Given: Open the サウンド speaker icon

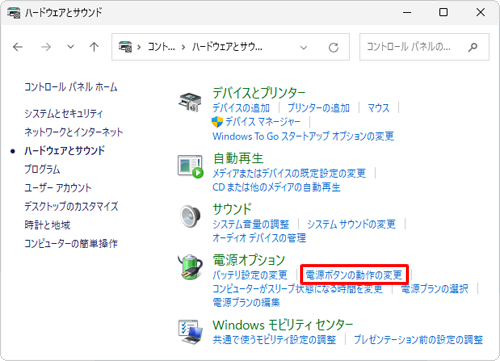Looking at the screenshot, I should tap(190, 217).
